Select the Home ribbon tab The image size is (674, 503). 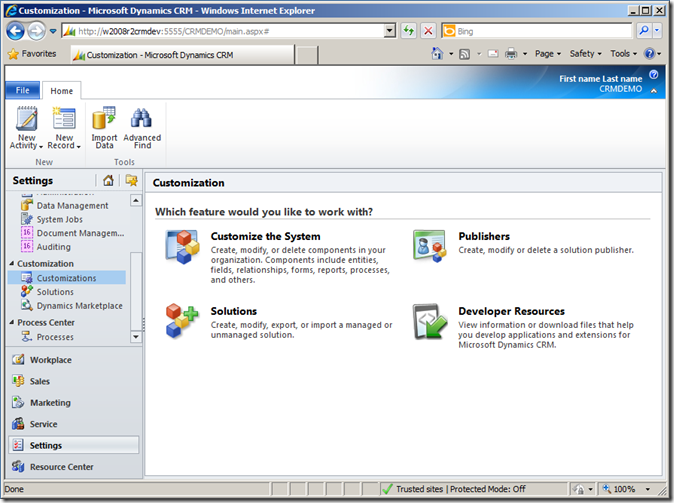(x=62, y=91)
